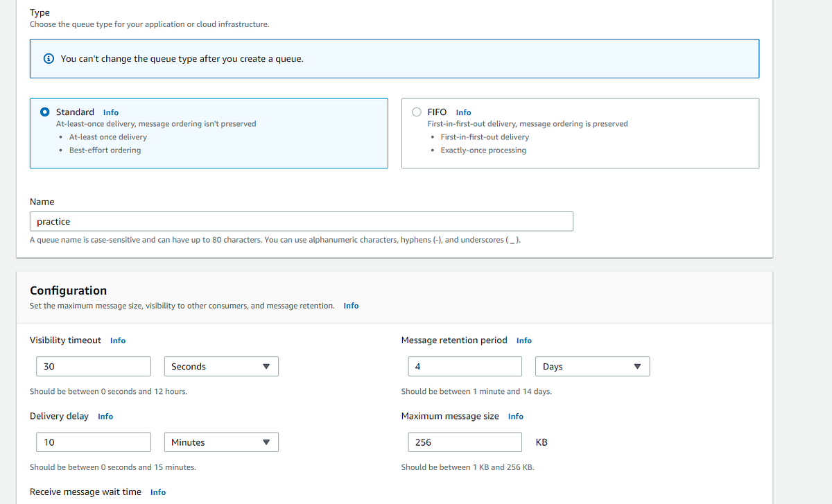The width and height of the screenshot is (832, 504).
Task: Select the FIFO queue type radio button
Action: pyautogui.click(x=417, y=111)
